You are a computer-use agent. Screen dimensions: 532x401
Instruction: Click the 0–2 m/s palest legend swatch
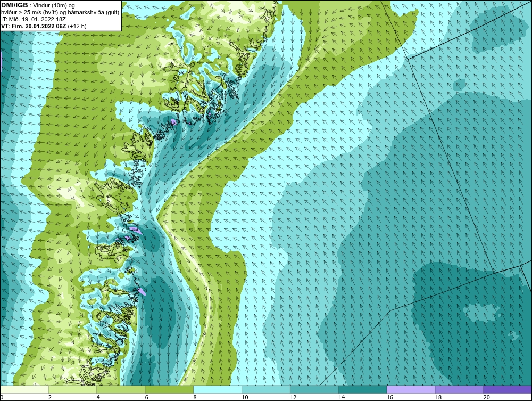point(24,389)
